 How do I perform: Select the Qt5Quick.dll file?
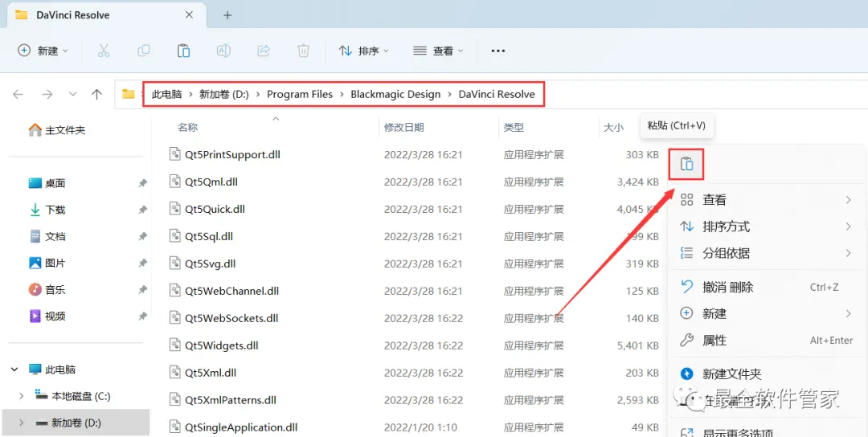click(x=215, y=209)
